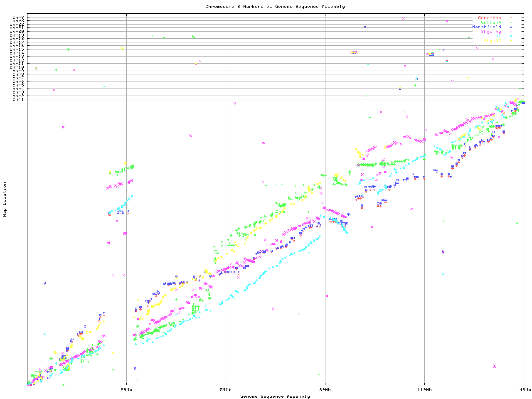
Task: Click the 148Mb x-axis tick label
Action: tap(524, 390)
